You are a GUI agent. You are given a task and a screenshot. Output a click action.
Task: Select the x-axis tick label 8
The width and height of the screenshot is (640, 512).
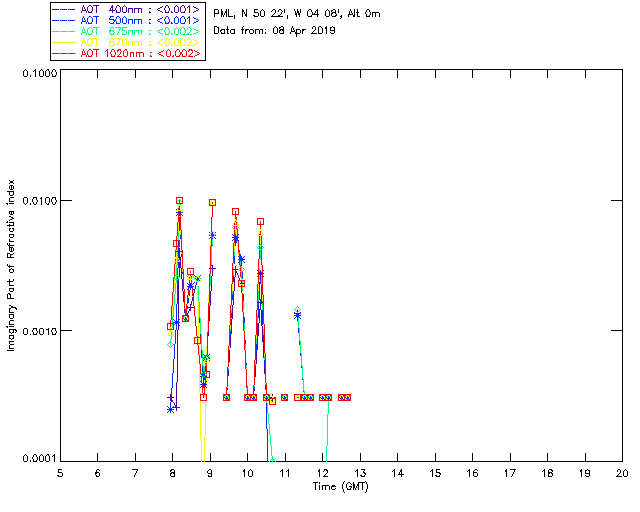pos(173,472)
